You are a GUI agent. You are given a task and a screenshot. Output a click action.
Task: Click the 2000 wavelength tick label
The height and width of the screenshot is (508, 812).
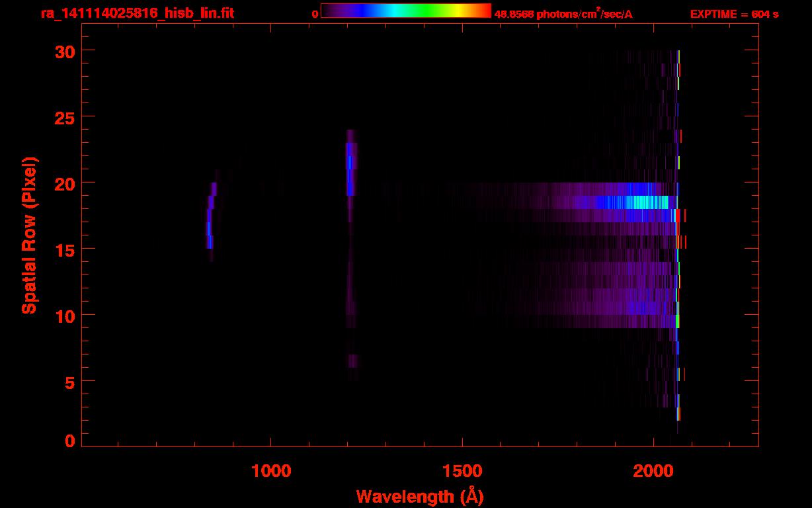653,470
